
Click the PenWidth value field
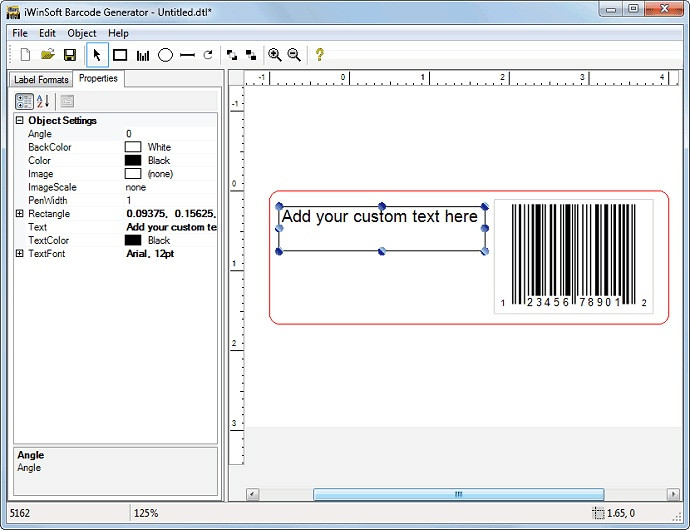171,200
